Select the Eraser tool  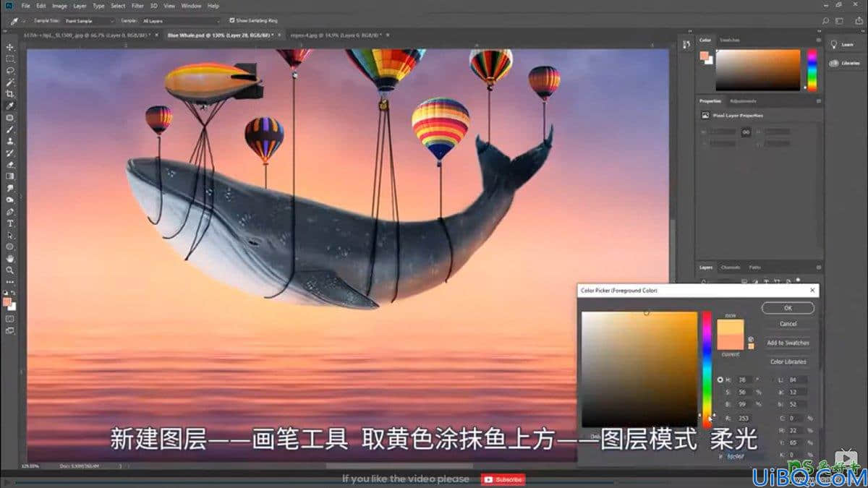click(10, 164)
